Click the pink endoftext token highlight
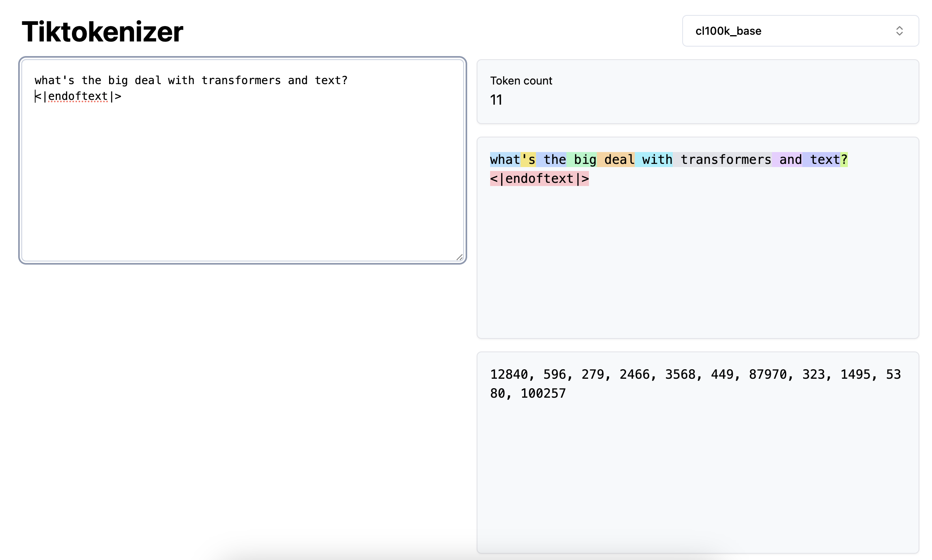The height and width of the screenshot is (560, 932). [x=539, y=179]
